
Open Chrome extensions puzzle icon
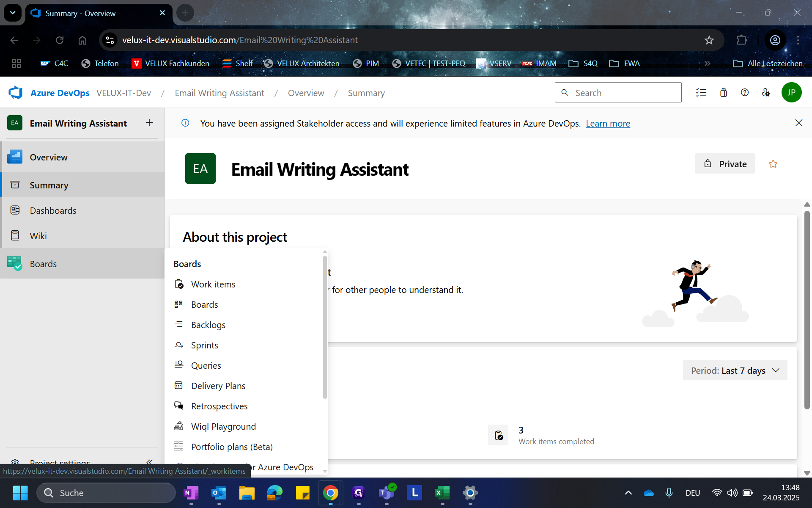pyautogui.click(x=741, y=40)
